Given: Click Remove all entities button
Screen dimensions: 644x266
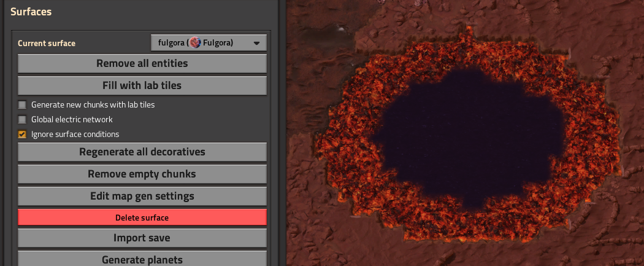Looking at the screenshot, I should [142, 63].
